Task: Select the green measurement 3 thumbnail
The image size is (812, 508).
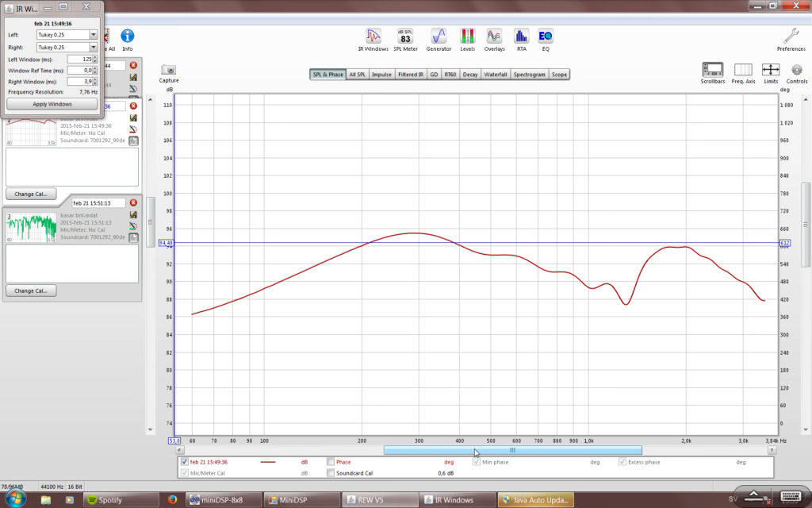Action: [x=31, y=227]
